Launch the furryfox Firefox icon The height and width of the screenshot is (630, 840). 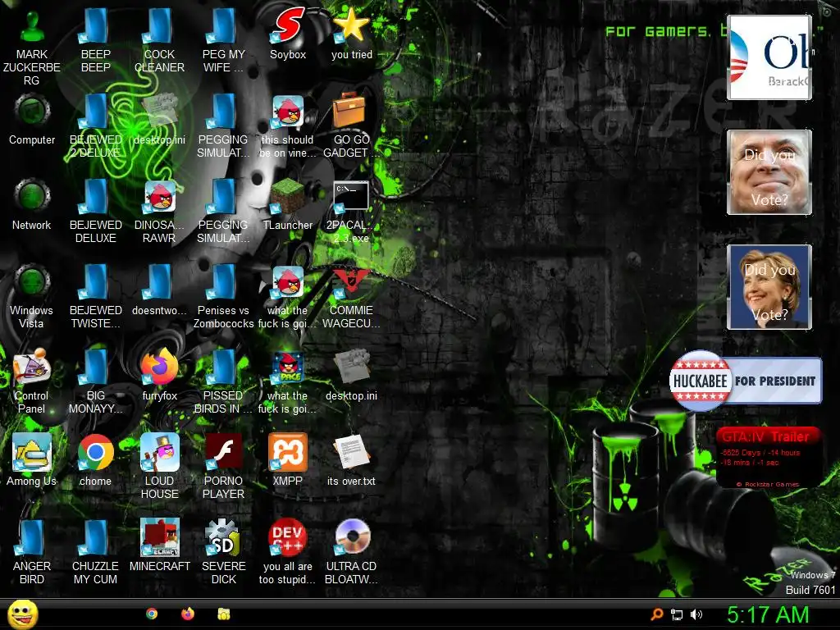pyautogui.click(x=159, y=367)
